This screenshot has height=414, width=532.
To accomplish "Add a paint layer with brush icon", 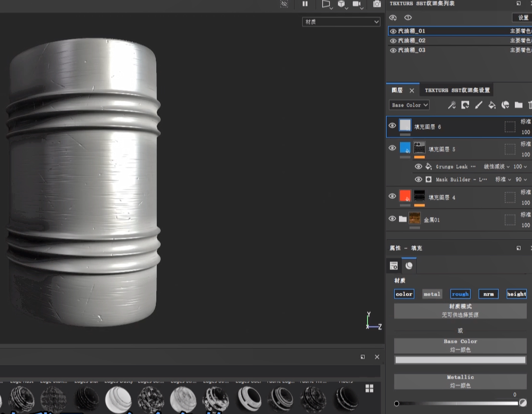I will point(478,105).
